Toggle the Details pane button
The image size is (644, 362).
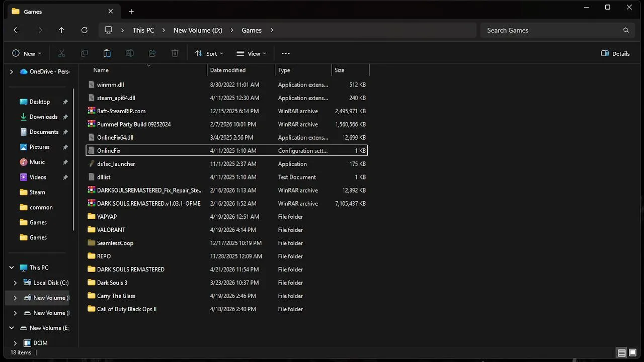pyautogui.click(x=615, y=53)
